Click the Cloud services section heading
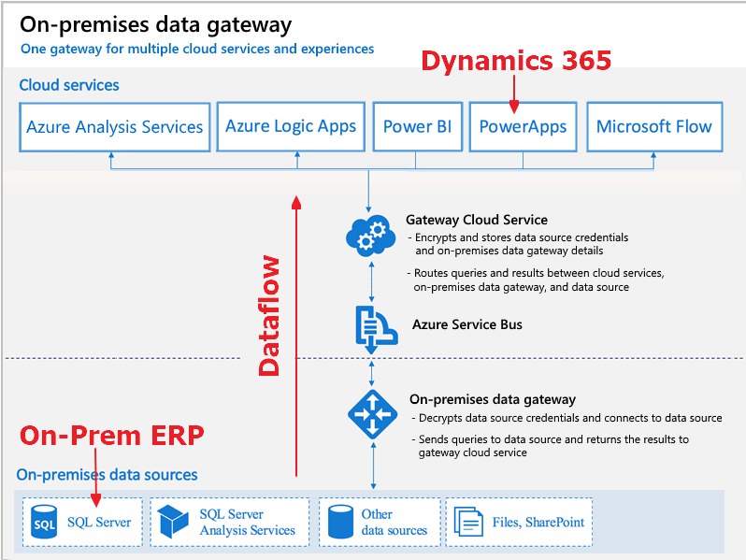Viewport: 746px width, 560px height. tap(69, 85)
